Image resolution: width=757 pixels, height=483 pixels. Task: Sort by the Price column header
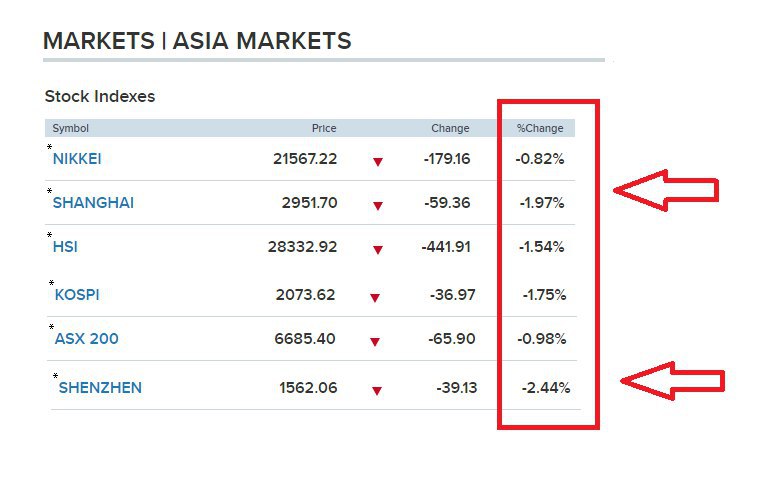pos(324,128)
